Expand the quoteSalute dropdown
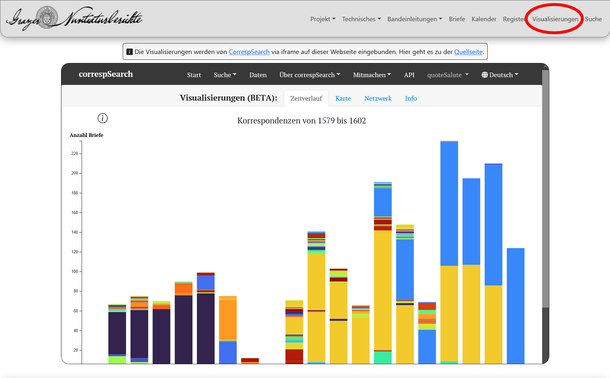Image resolution: width=610 pixels, height=378 pixels. point(448,75)
